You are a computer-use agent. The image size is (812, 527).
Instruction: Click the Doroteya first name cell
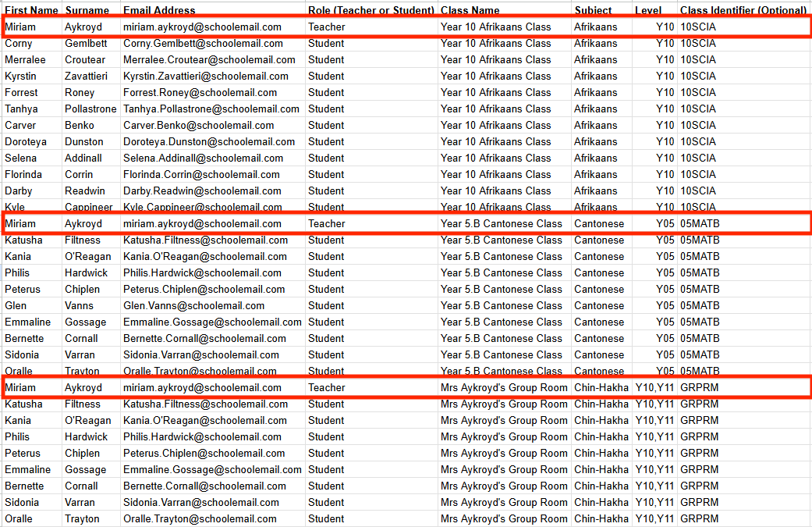point(31,142)
